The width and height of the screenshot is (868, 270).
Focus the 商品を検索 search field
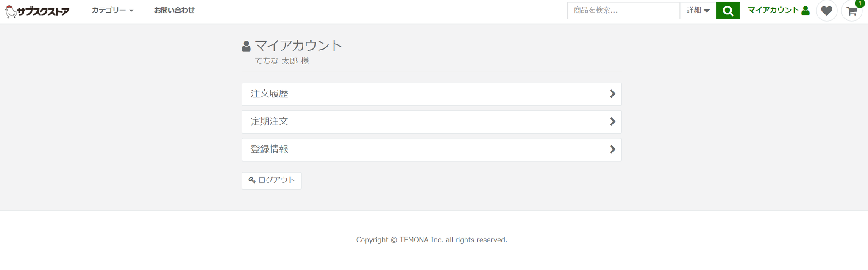pyautogui.click(x=623, y=11)
